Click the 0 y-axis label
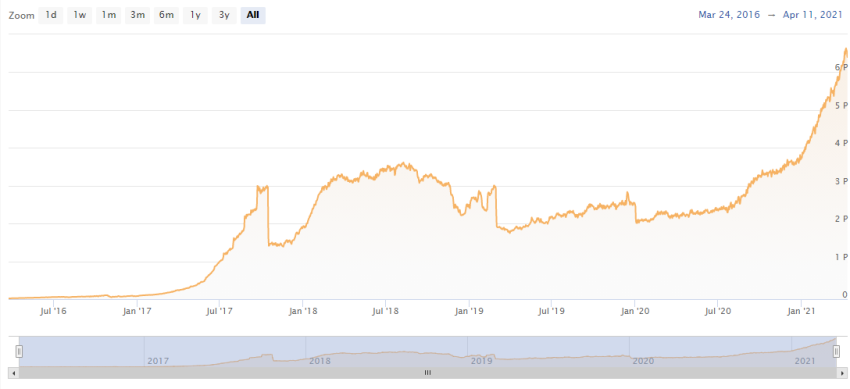The image size is (850, 389). pos(845,295)
